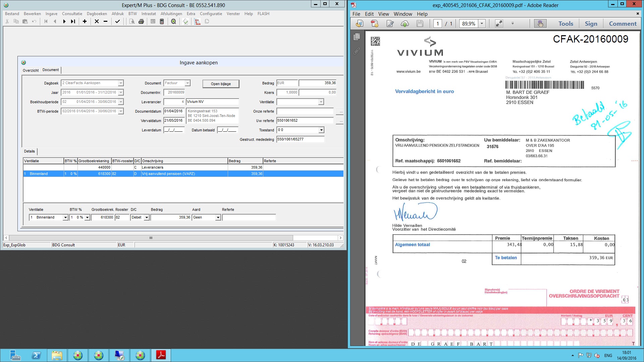
Task: Open File Explorer from the taskbar
Action: click(x=57, y=355)
